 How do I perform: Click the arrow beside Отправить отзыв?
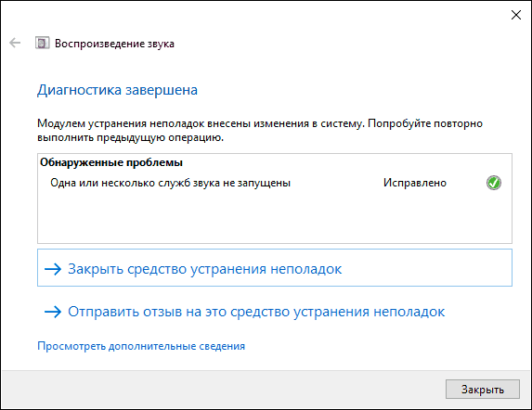click(53, 312)
